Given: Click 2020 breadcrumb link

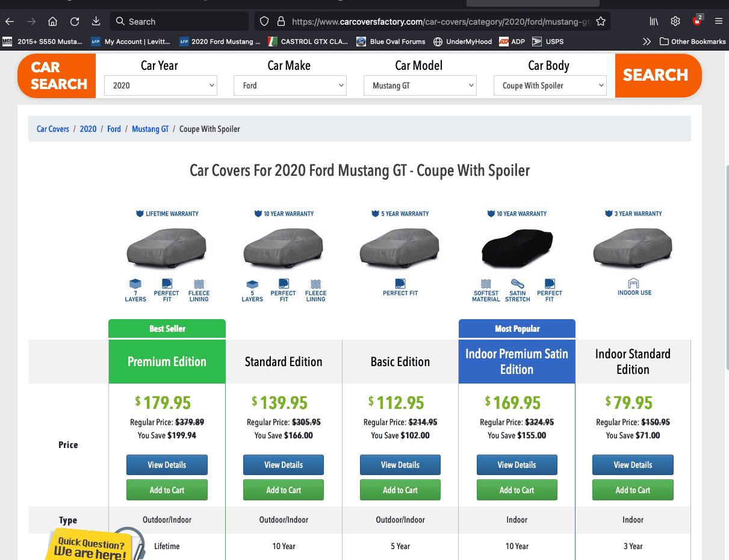Looking at the screenshot, I should [88, 129].
